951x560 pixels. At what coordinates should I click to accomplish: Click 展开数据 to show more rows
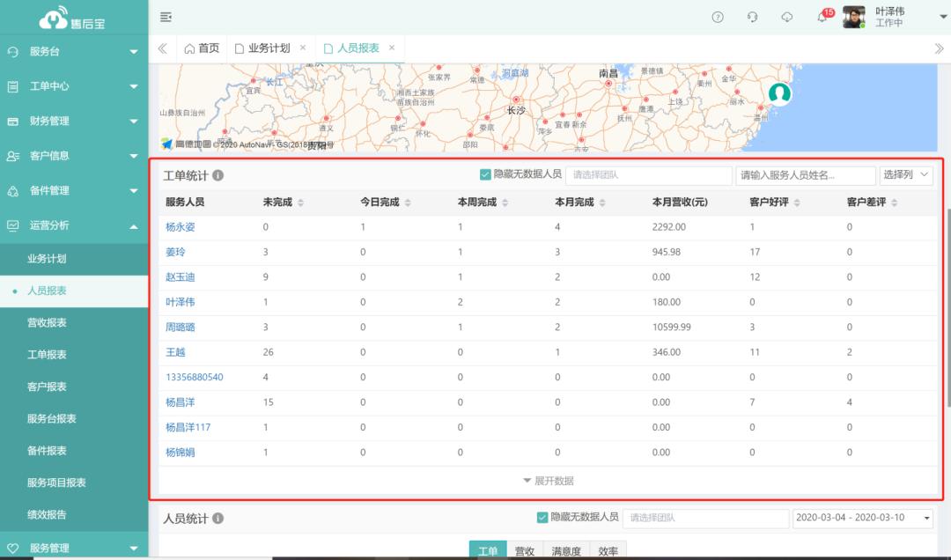pos(549,481)
